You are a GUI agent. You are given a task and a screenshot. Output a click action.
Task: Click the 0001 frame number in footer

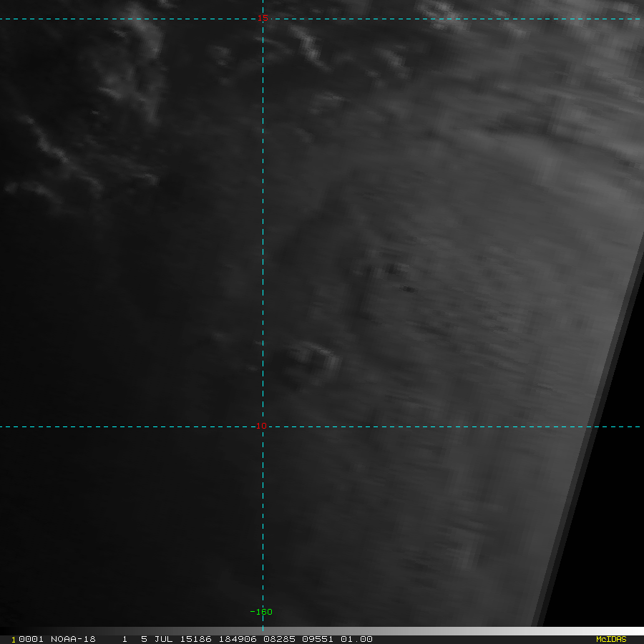coord(31,639)
